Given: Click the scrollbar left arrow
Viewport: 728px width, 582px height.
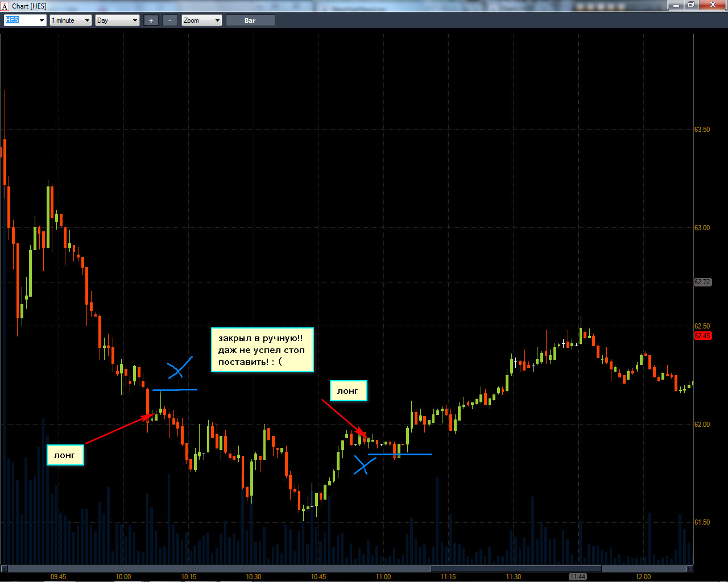Looking at the screenshot, I should tap(4, 568).
